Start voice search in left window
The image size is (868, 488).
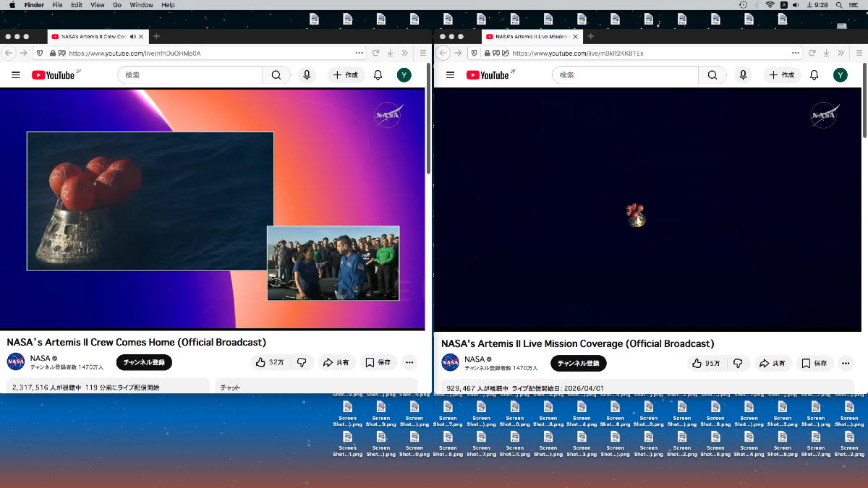coord(307,75)
